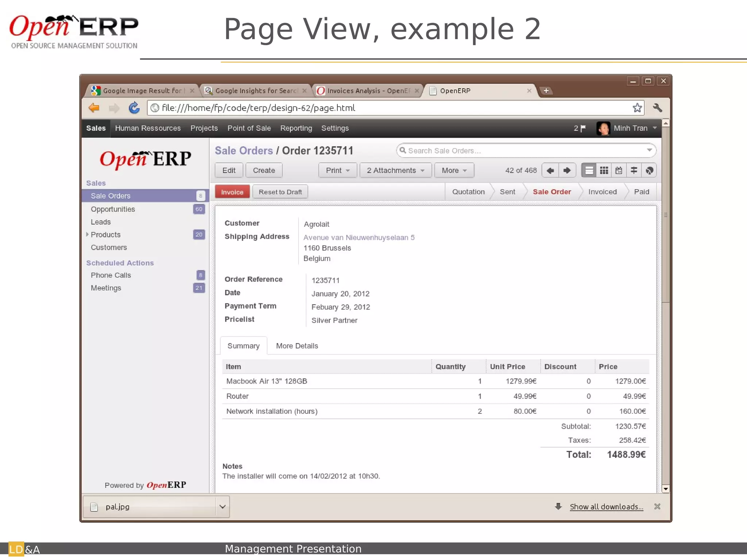
Task: Close the Invoices Analysis tab
Action: [x=417, y=91]
